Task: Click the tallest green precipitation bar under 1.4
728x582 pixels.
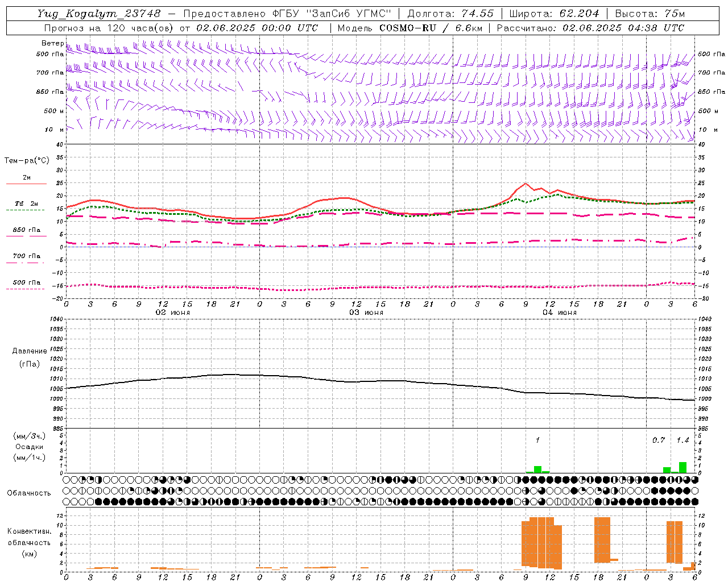Action: click(682, 467)
